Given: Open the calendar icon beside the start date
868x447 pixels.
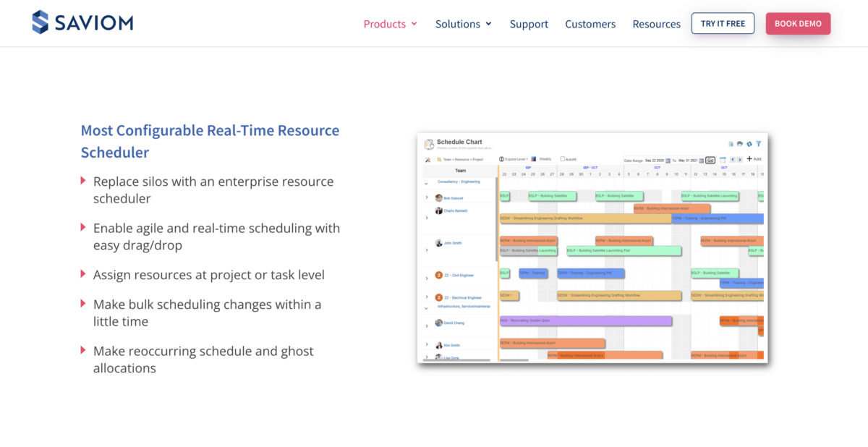Looking at the screenshot, I should tap(669, 160).
